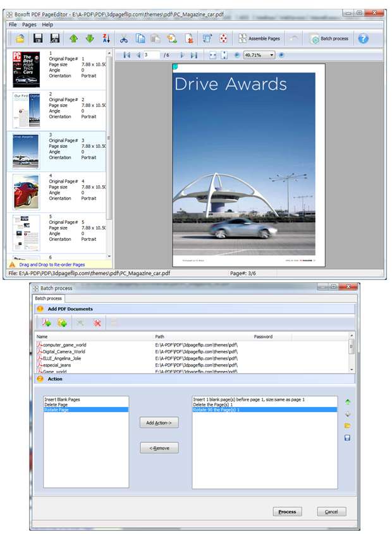
Task: Open Assemble Pages from the toolbar
Action: [259, 39]
